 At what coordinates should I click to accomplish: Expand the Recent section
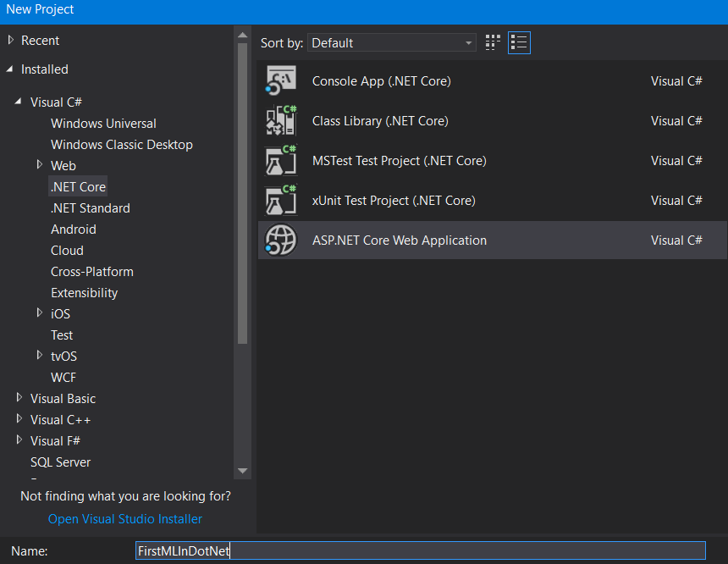pos(10,41)
